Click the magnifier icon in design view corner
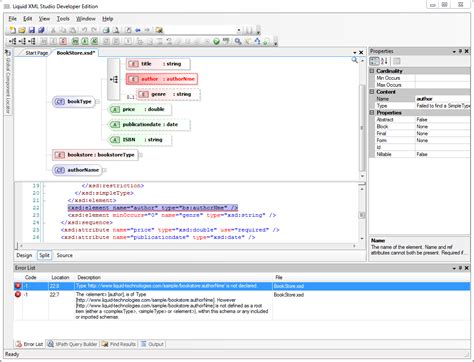 click(x=354, y=60)
